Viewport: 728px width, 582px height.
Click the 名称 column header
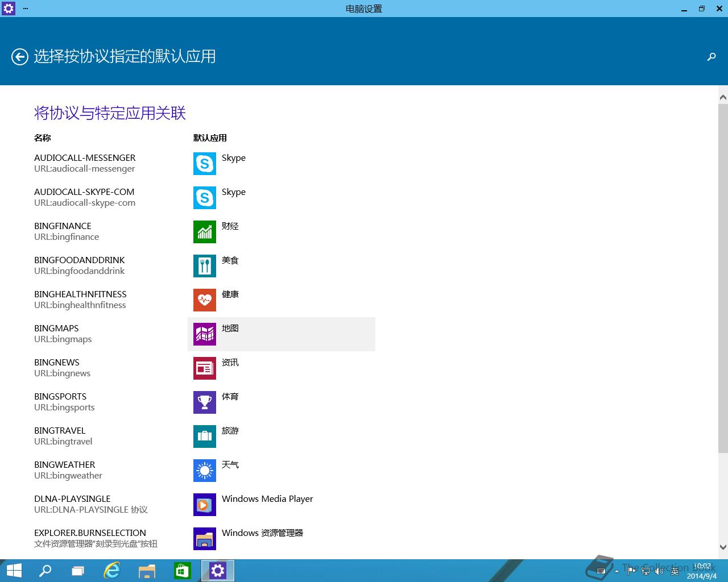click(43, 138)
